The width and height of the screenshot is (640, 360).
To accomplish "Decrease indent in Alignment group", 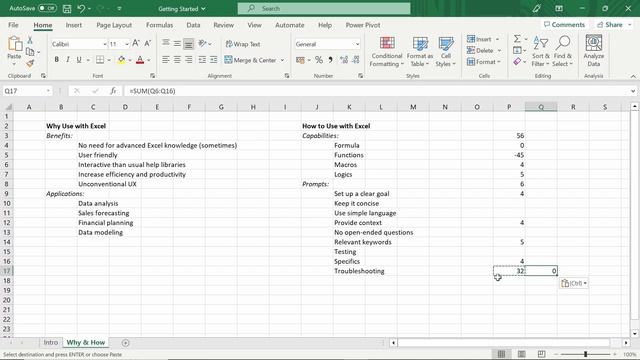I will click(202, 60).
